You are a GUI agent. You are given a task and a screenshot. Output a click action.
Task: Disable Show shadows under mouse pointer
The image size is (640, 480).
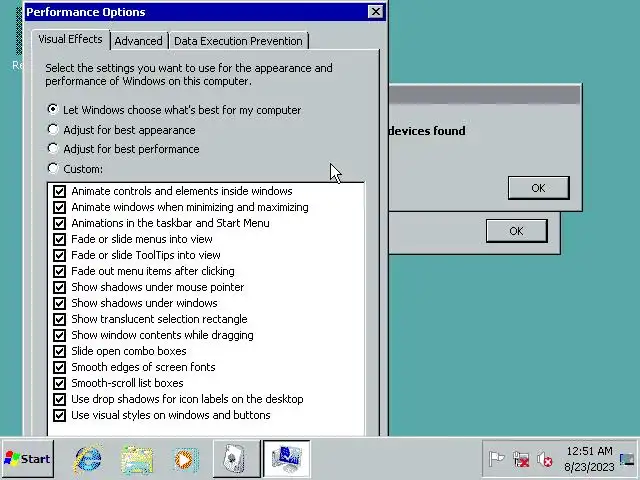point(60,287)
